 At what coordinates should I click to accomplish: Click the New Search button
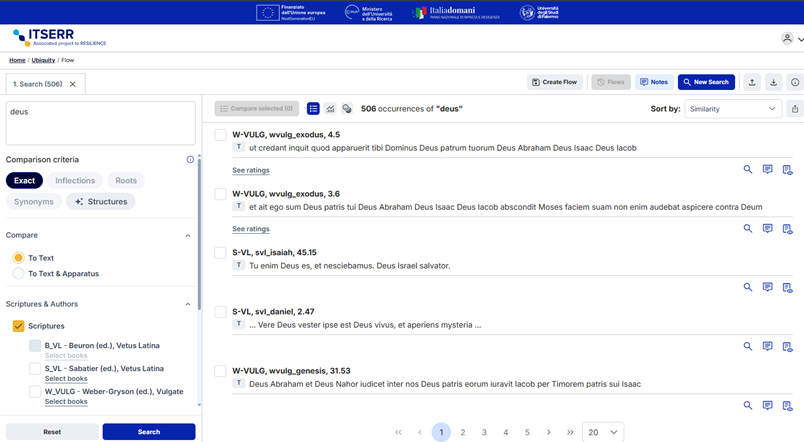coord(706,82)
